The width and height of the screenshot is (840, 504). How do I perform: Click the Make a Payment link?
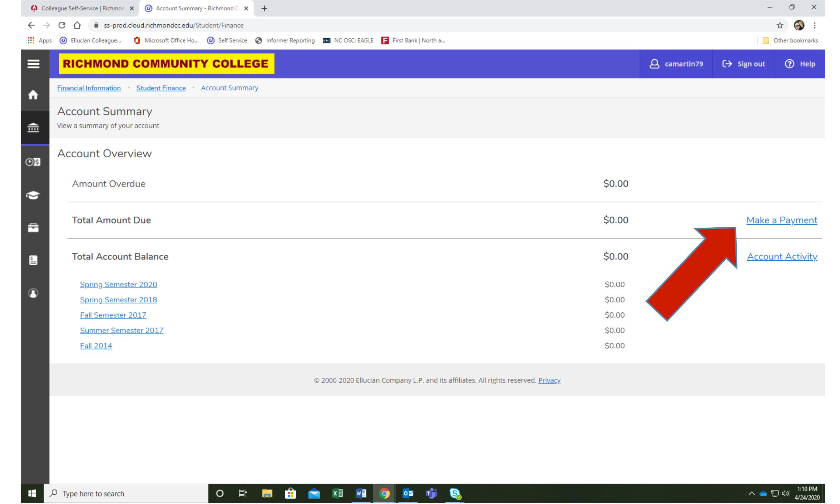point(781,220)
